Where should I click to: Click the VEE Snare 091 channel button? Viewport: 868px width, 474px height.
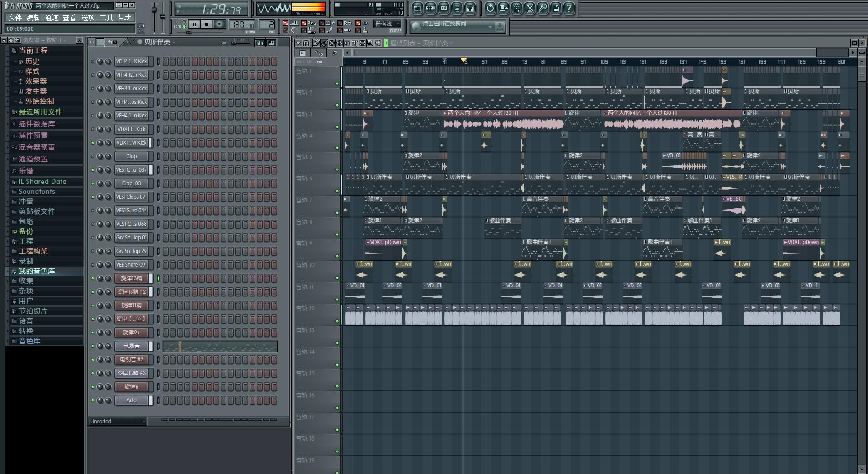point(131,265)
